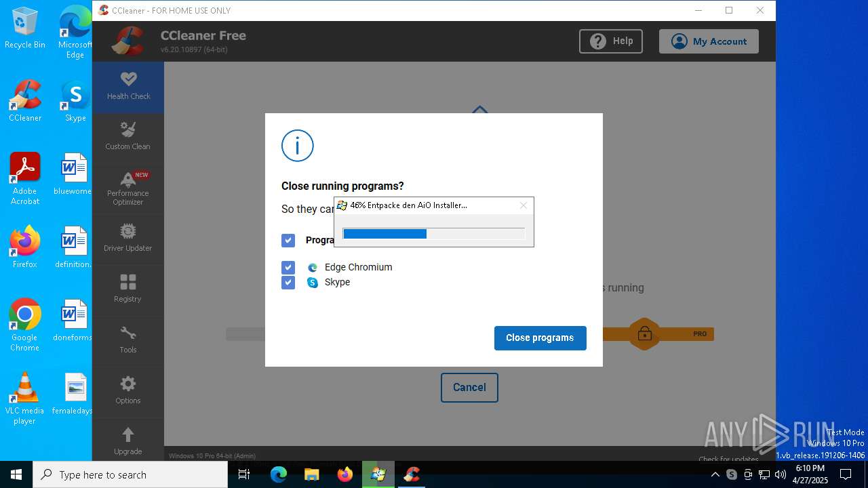The height and width of the screenshot is (488, 868).
Task: Uncheck the Skype checkbox
Action: click(x=288, y=282)
